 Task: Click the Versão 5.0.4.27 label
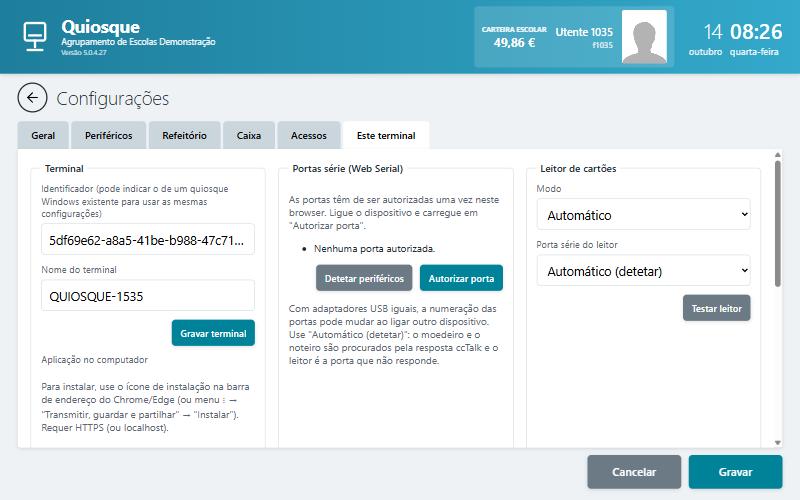coord(84,53)
